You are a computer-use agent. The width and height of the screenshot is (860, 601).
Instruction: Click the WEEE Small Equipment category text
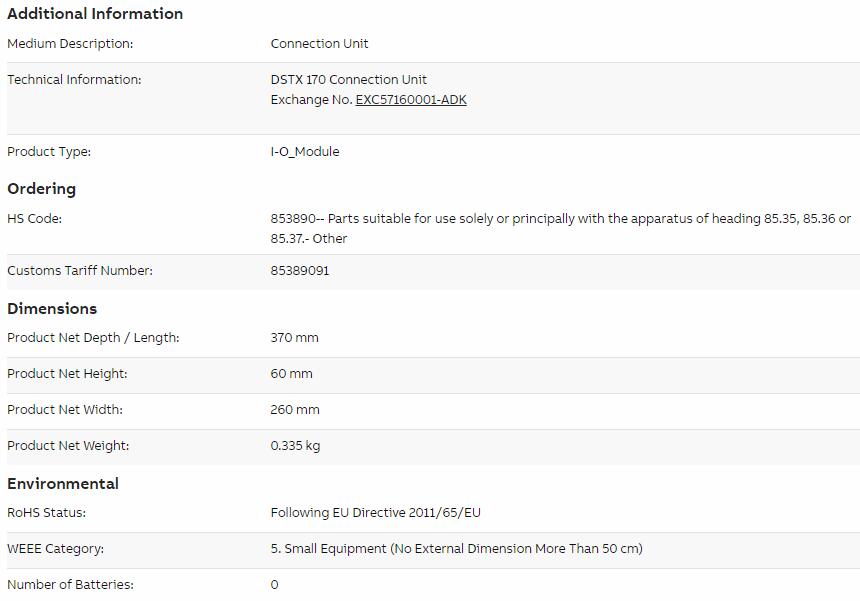click(456, 548)
